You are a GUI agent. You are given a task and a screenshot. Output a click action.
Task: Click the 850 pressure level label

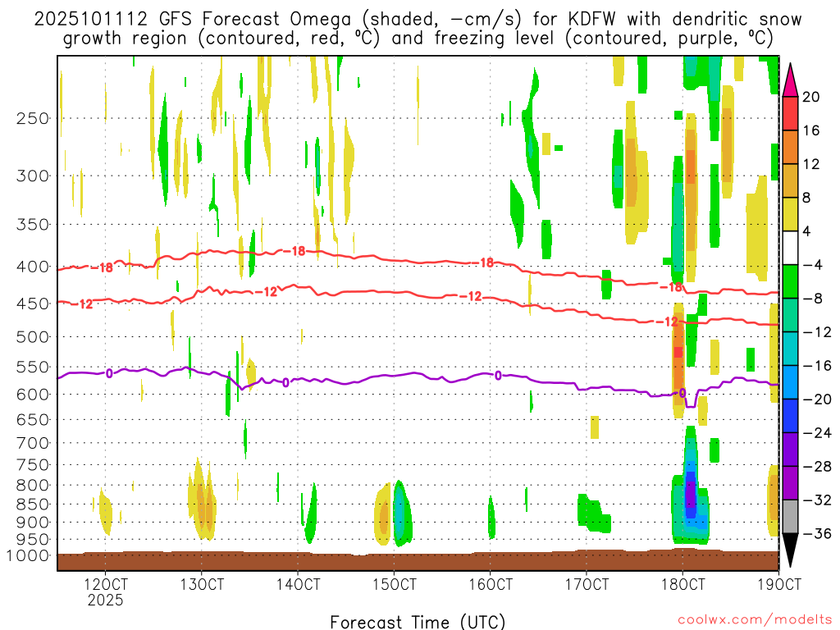coord(33,504)
